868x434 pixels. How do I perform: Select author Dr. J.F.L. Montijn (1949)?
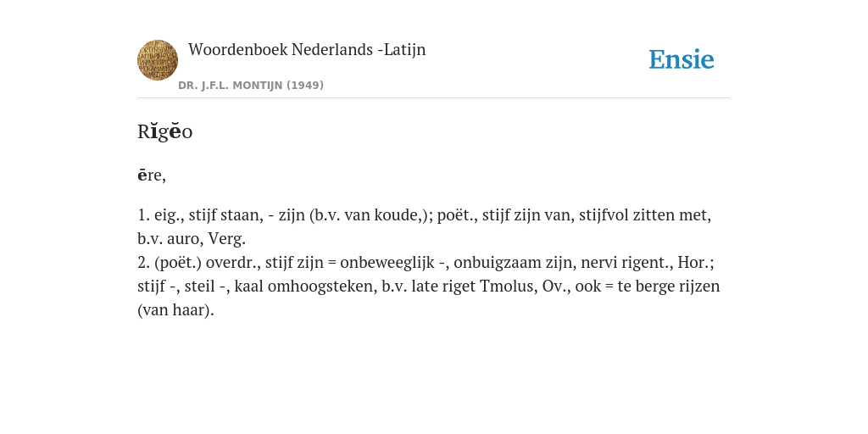point(251,86)
